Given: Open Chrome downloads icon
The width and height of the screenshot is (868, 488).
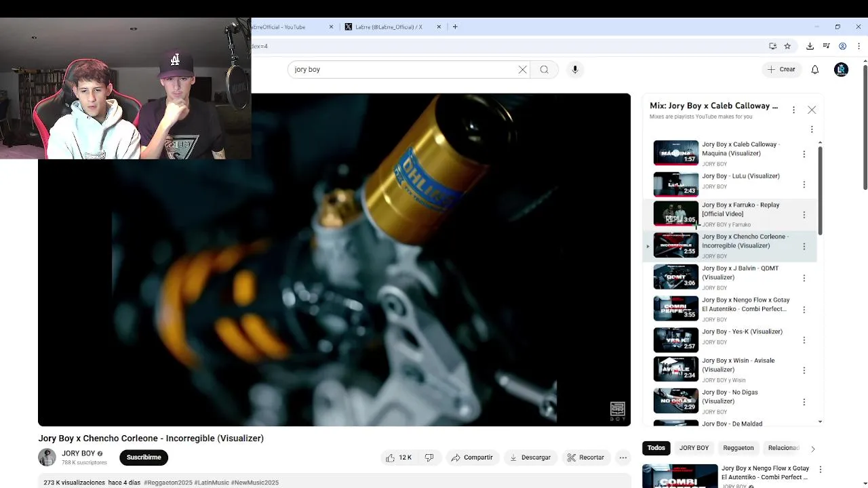Looking at the screenshot, I should click(810, 46).
